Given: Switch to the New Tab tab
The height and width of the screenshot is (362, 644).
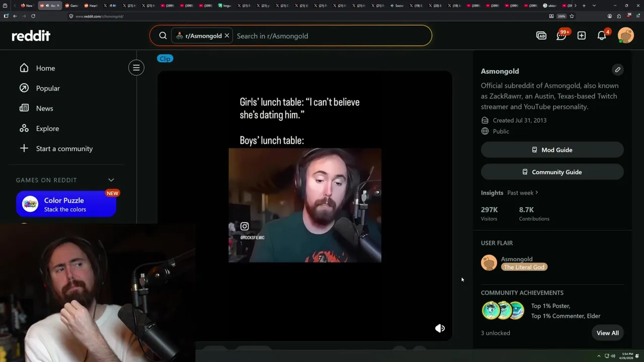Looking at the screenshot, I should pos(27,6).
